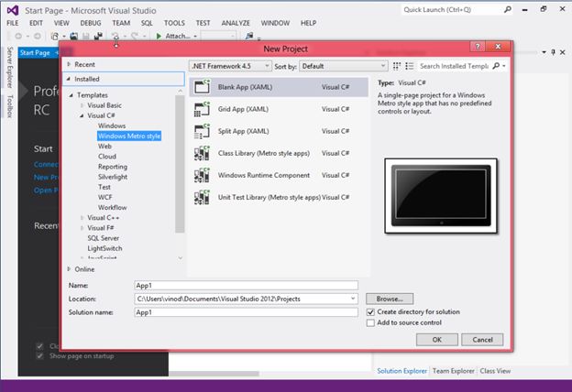Open the FILE menu

click(x=13, y=23)
